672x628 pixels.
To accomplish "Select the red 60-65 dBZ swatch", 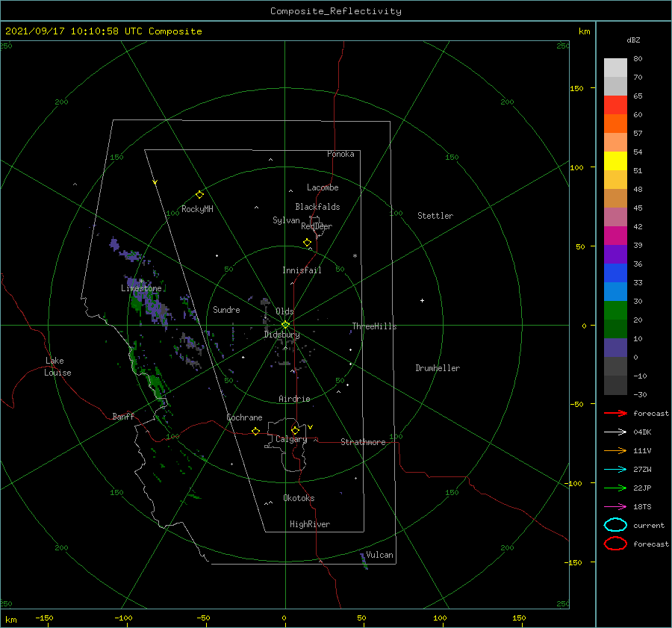I will [615, 105].
